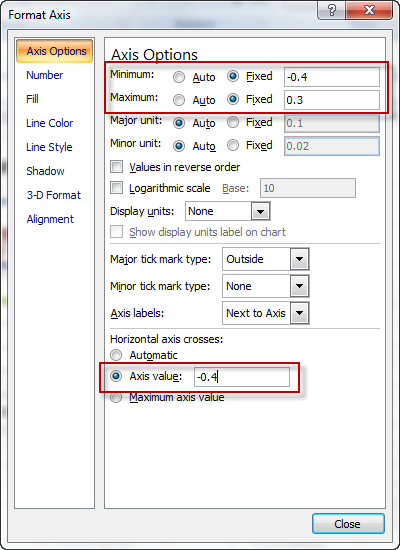Click the Close button

(x=348, y=524)
